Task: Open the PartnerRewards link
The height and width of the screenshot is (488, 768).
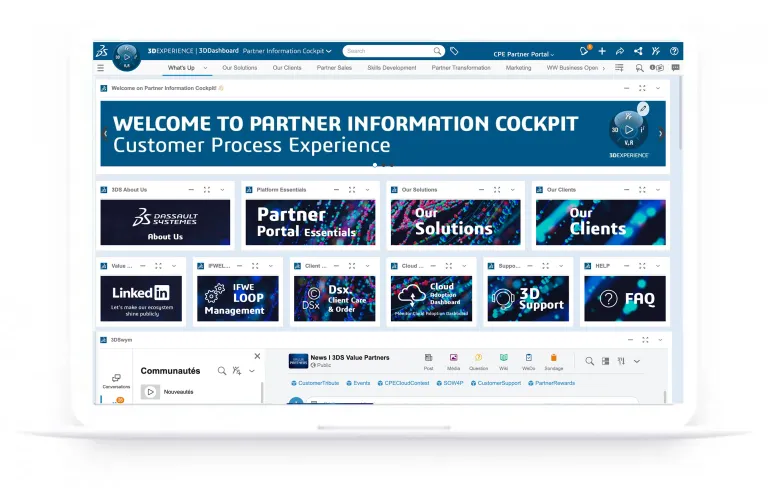Action: pyautogui.click(x=552, y=383)
